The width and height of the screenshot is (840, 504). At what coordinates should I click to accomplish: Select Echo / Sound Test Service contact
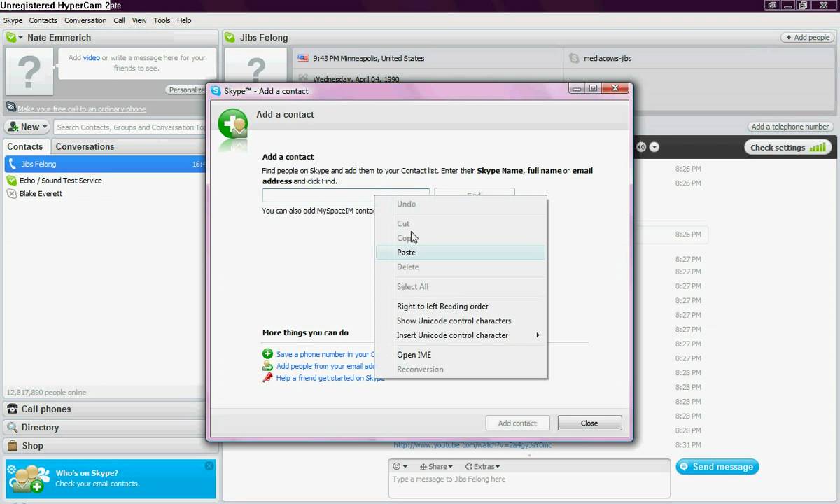coord(61,181)
